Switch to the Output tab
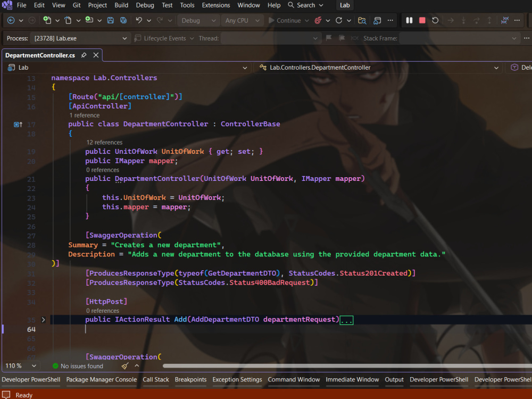This screenshot has width=532, height=399. click(x=394, y=380)
